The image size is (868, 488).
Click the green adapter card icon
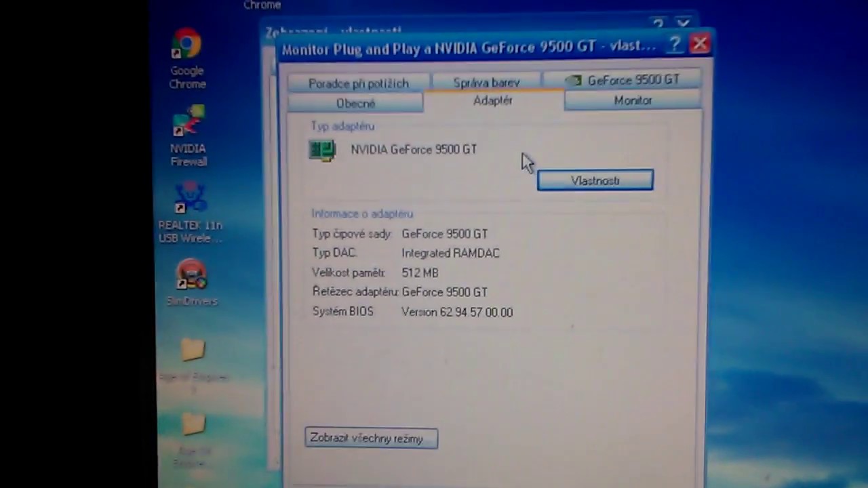[322, 150]
